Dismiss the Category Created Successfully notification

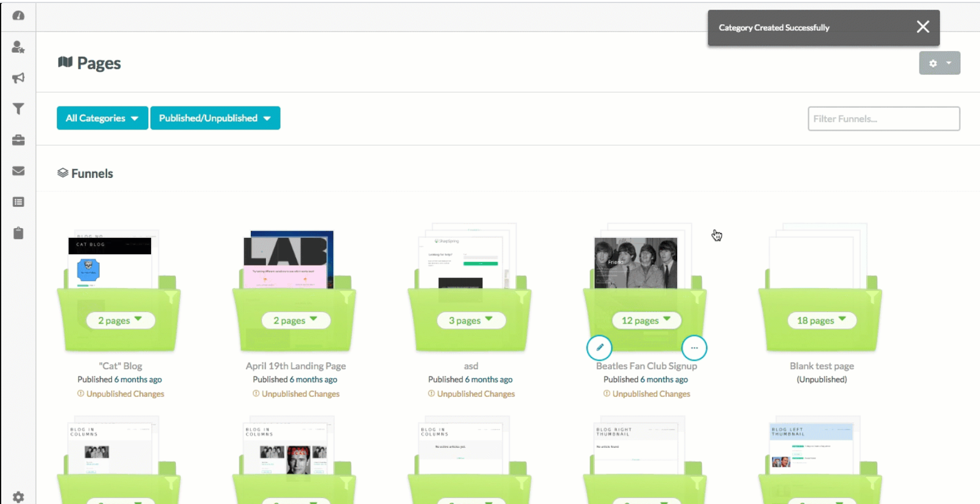coord(923,27)
